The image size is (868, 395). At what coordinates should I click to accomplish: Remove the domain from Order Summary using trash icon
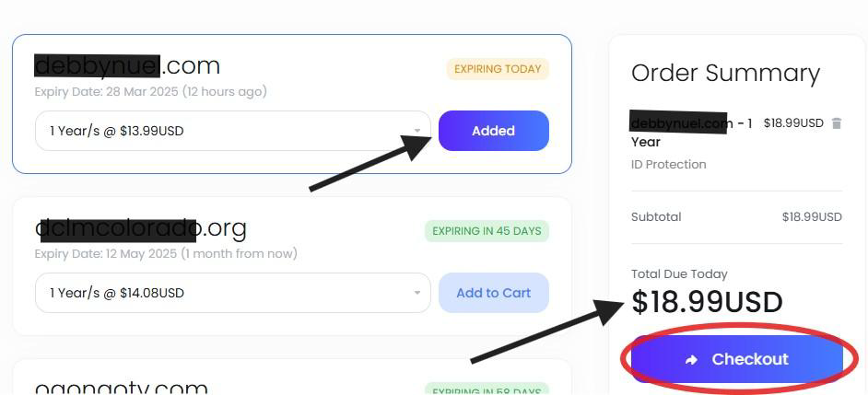[837, 123]
